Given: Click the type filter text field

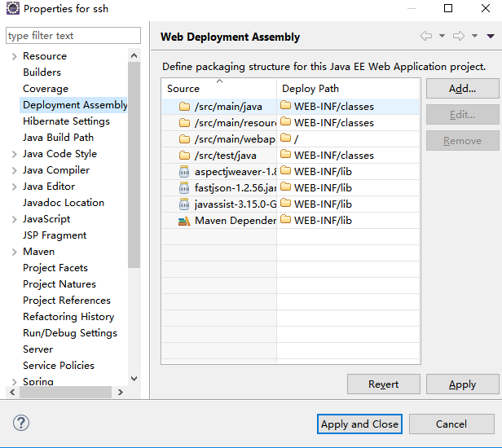Looking at the screenshot, I should (73, 36).
